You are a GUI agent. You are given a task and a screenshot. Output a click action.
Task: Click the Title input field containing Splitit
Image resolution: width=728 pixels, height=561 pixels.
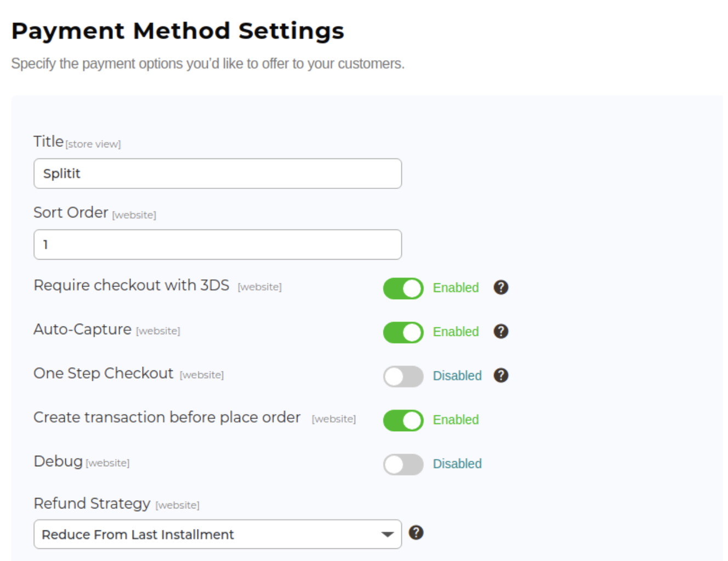coord(218,174)
